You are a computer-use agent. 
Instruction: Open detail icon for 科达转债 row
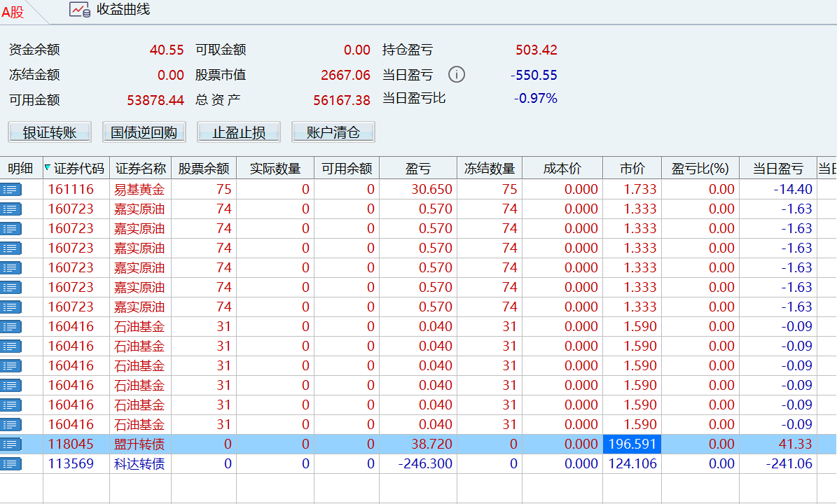[11, 464]
